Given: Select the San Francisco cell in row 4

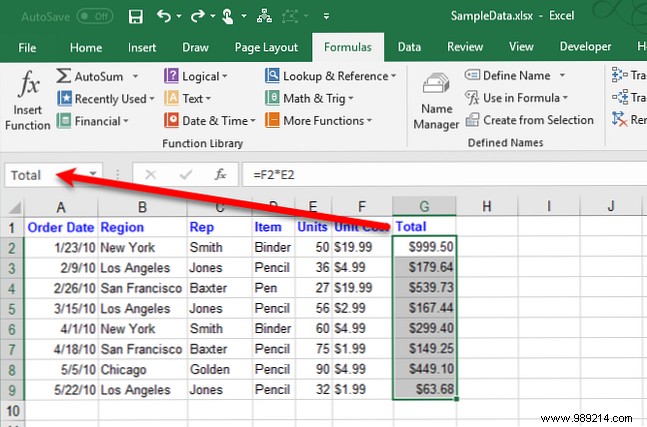Looking at the screenshot, I should [x=142, y=288].
